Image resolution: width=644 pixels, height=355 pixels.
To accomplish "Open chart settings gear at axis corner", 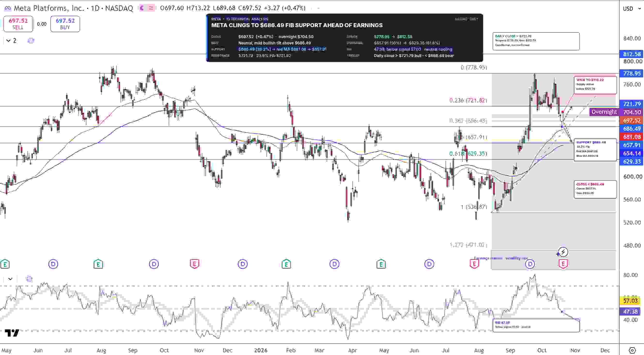I will coord(632,350).
